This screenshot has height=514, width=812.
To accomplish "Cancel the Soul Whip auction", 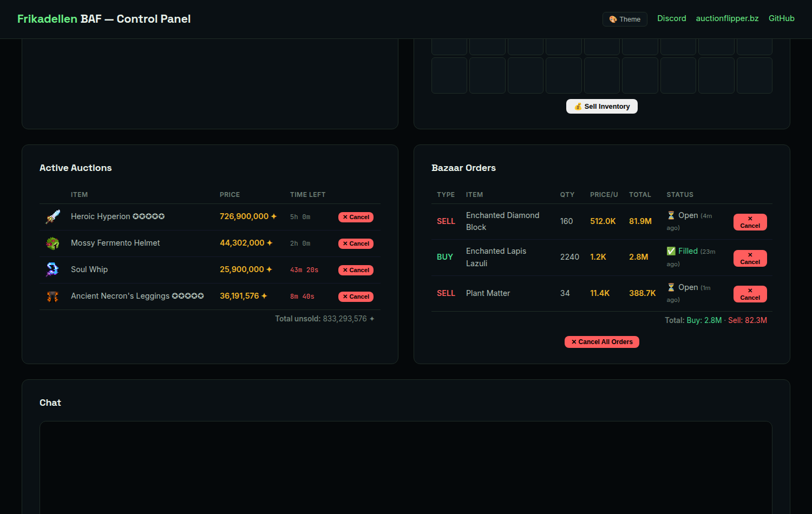I will coord(356,270).
